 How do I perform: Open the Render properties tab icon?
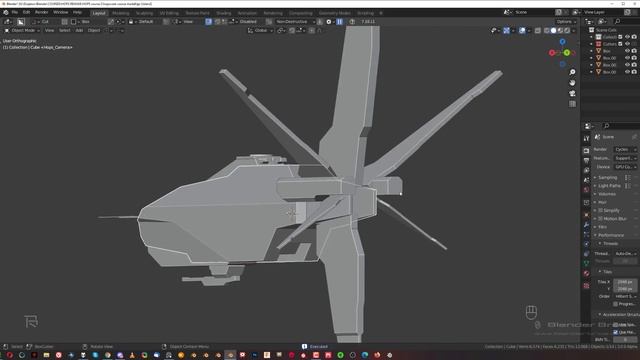tap(586, 151)
